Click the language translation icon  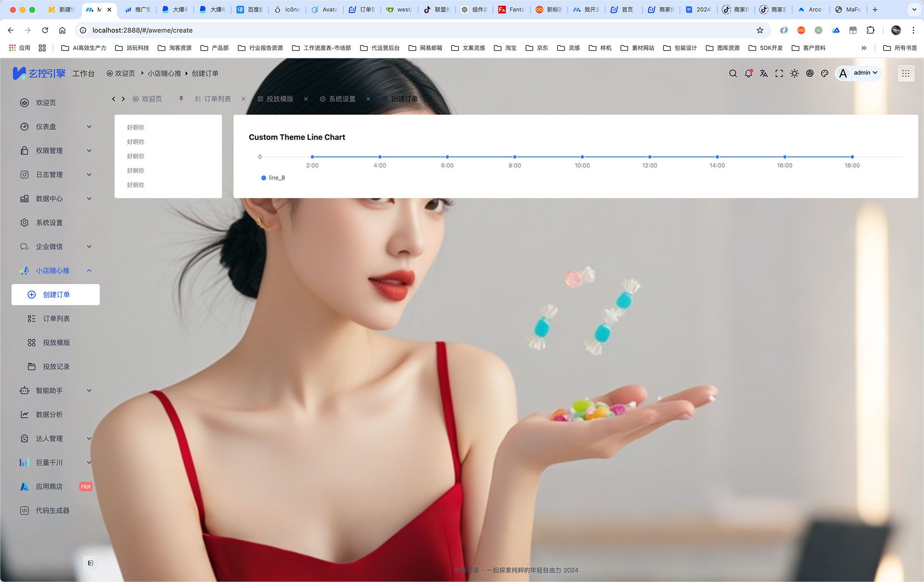point(764,73)
